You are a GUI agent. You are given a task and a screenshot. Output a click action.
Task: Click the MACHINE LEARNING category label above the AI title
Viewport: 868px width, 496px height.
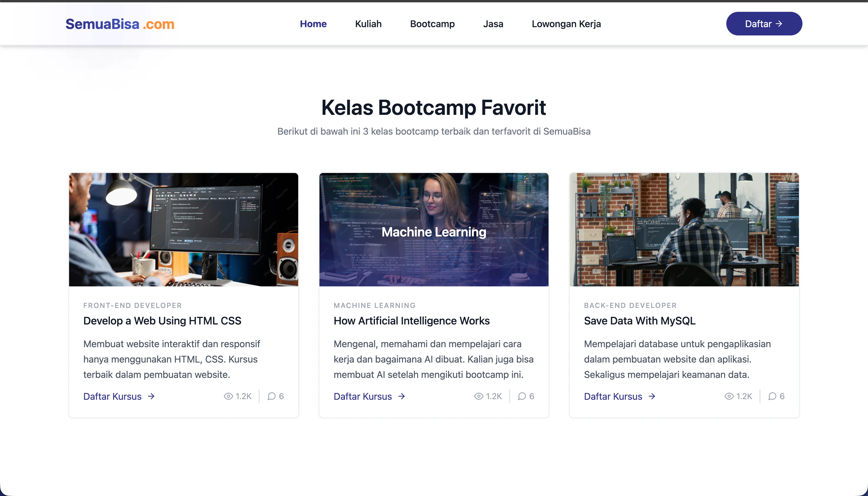[374, 305]
